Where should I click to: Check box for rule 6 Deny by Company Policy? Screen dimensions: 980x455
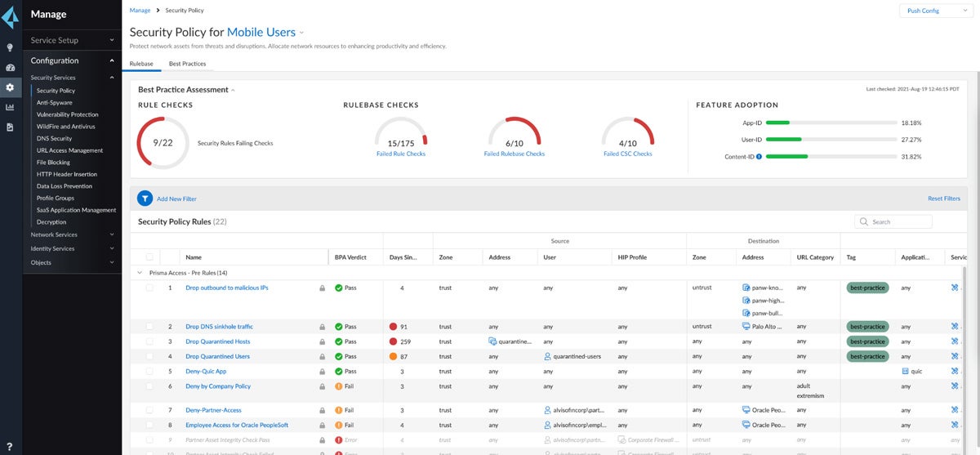(149, 386)
